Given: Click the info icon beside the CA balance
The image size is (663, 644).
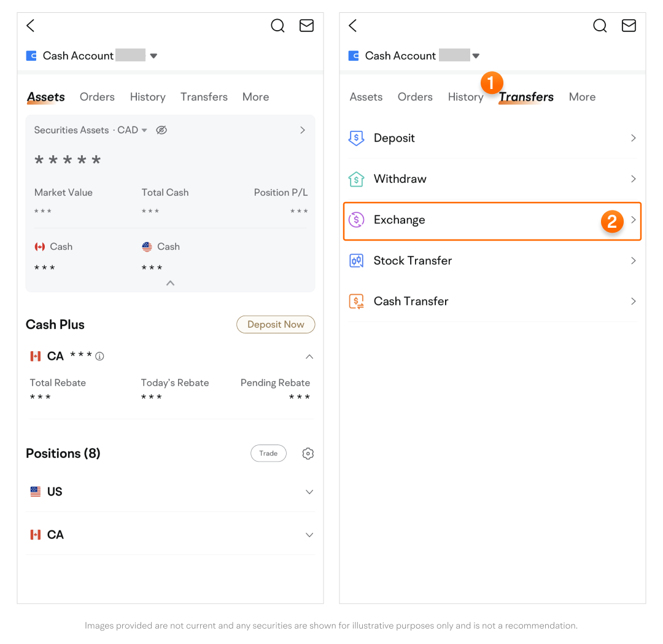Looking at the screenshot, I should click(x=99, y=357).
